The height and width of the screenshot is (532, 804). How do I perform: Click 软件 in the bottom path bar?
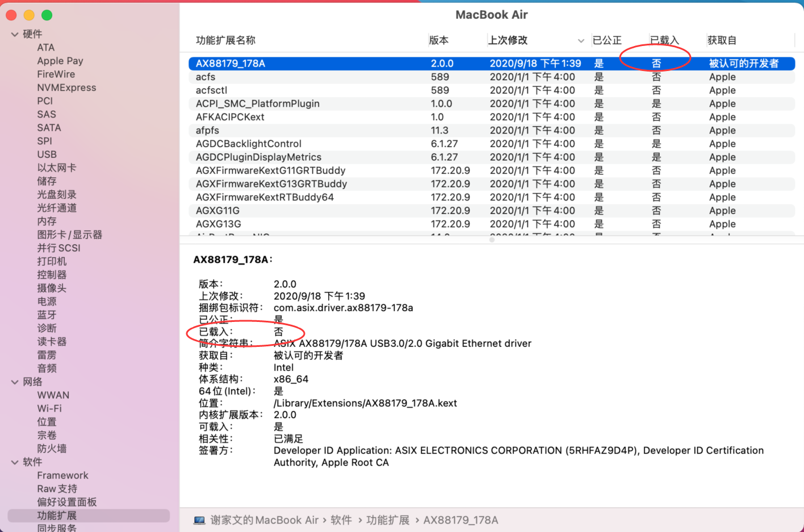point(341,520)
